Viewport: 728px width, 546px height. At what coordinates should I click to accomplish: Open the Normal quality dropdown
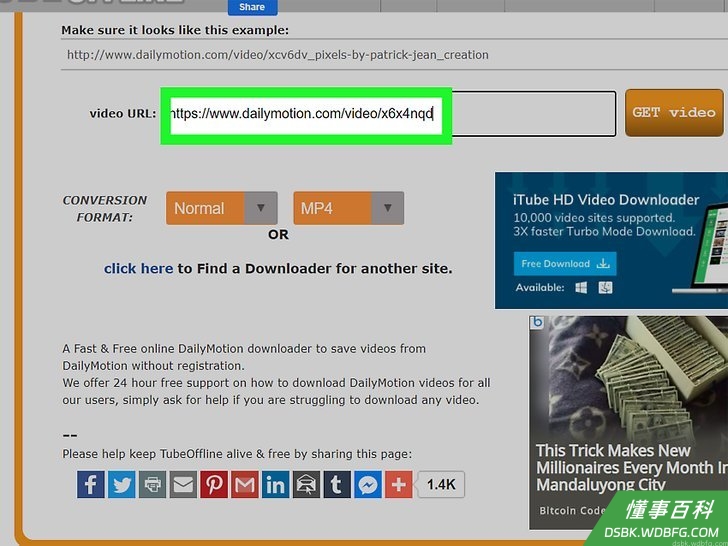click(221, 208)
